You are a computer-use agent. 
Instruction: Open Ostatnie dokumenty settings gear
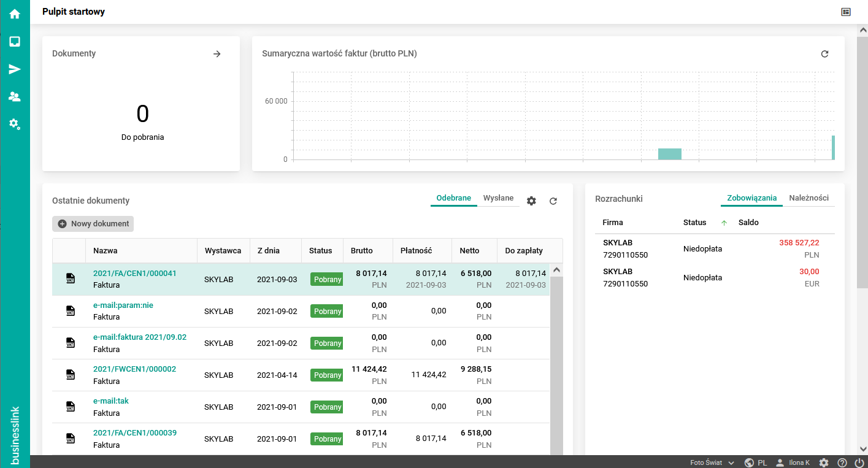coord(531,201)
